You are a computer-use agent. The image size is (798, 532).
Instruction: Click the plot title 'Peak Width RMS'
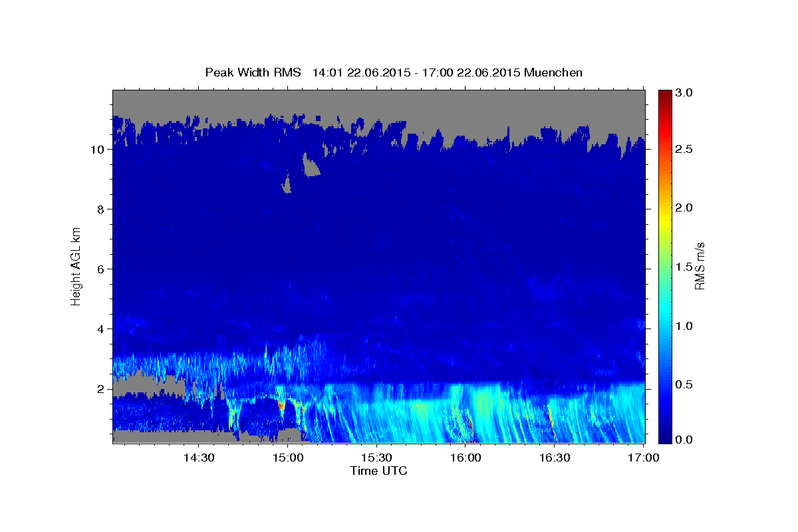(253, 72)
